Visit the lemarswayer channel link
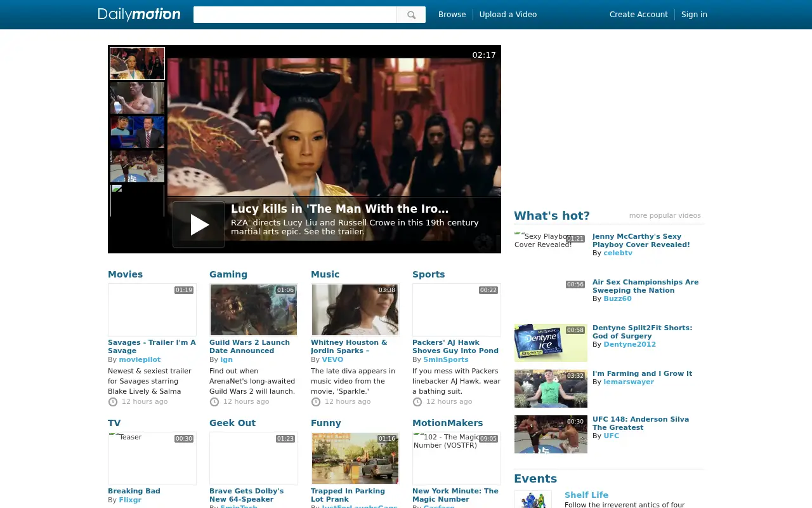Screen dimensions: 812x508 629,382
